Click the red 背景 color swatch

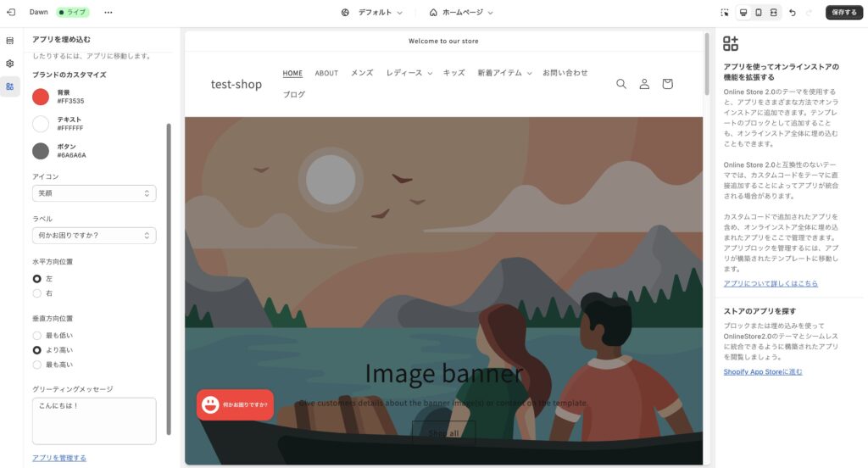41,97
